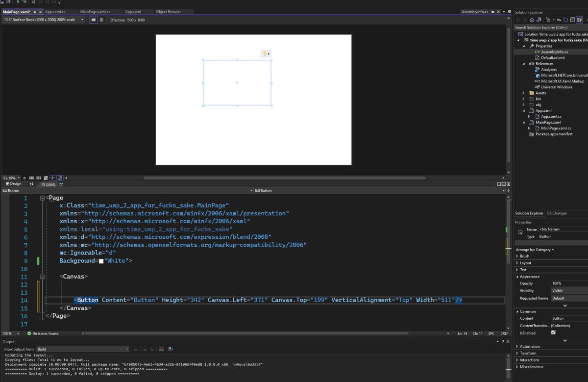Click the Name field showing No Name
This screenshot has height=382, width=588.
[x=563, y=229]
